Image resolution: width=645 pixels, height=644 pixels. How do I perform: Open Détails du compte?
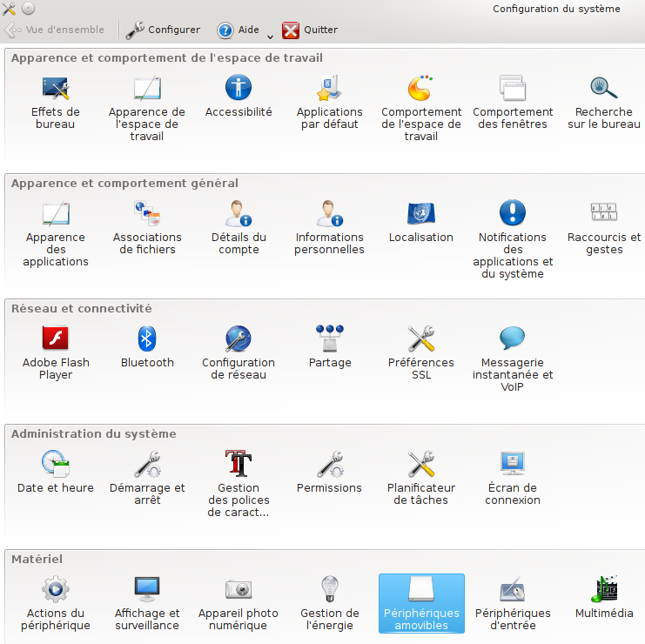tap(239, 228)
